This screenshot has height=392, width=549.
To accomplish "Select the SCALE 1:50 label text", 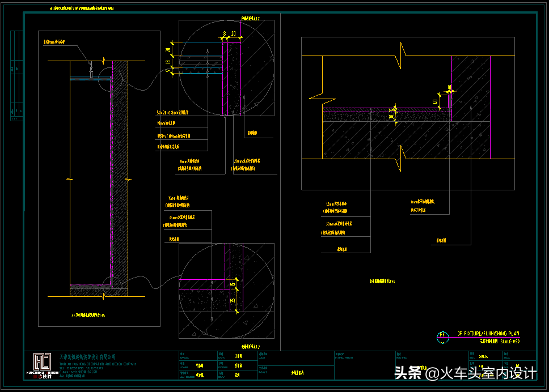I will click(x=510, y=341).
